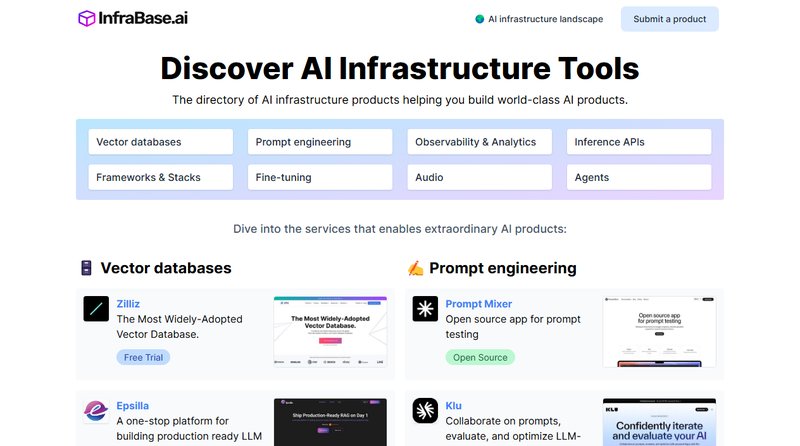800x446 pixels.
Task: Click the Zilliz product logo icon
Action: tap(96, 309)
